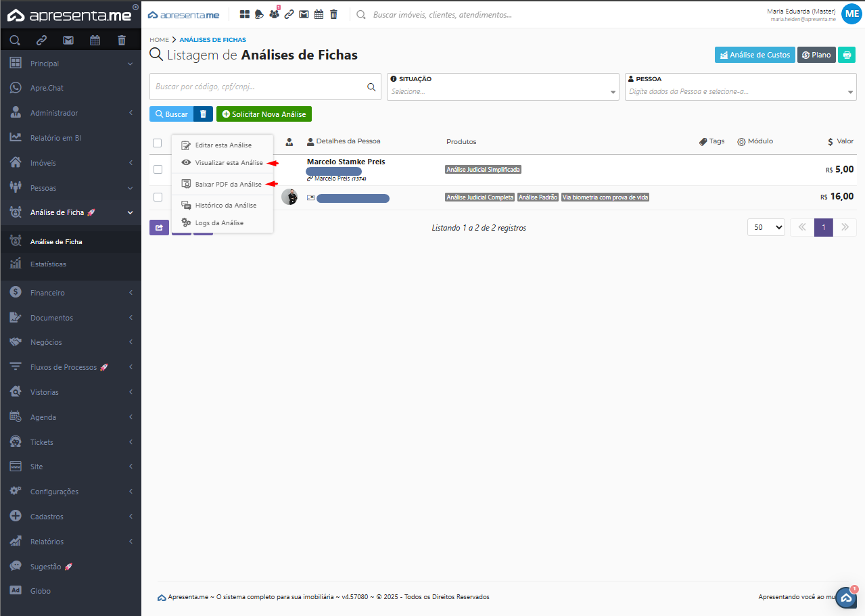Choose 'Baixar PDF da Análise' menu option
Viewport: 865px width, 616px height.
click(x=228, y=184)
